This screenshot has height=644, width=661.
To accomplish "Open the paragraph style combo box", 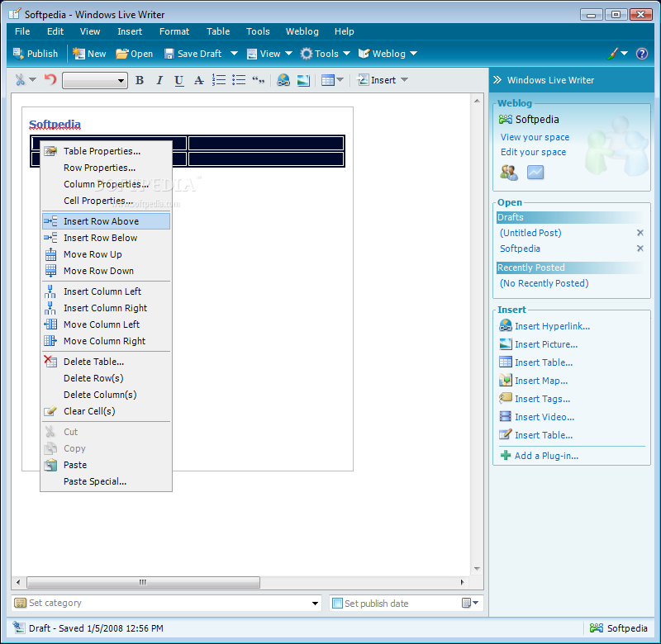I will click(95, 80).
